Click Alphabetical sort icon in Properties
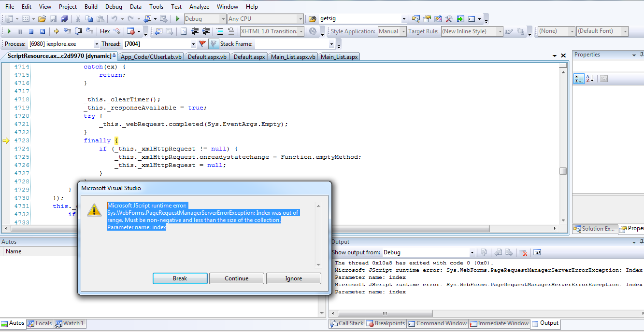Image resolution: width=644 pixels, height=332 pixels. click(590, 79)
